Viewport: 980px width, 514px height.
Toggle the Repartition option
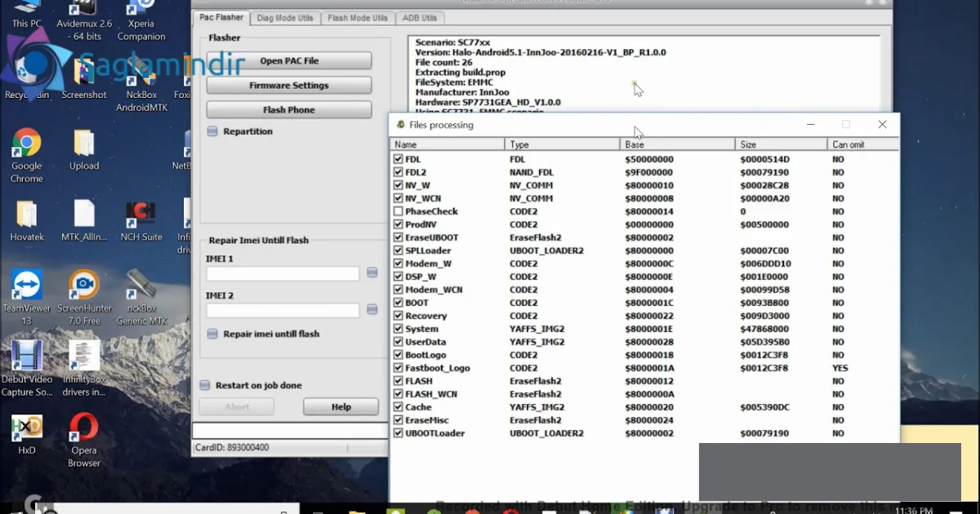212,131
